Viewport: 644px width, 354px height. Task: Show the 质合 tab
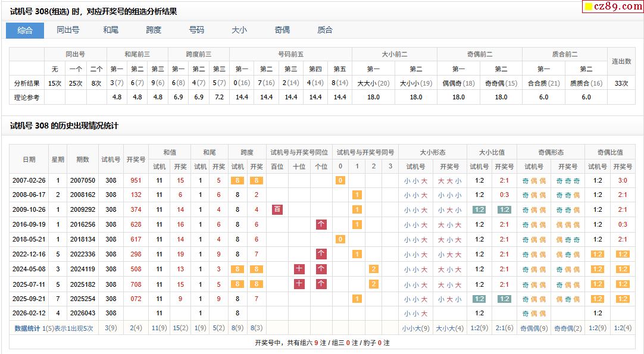coord(325,30)
